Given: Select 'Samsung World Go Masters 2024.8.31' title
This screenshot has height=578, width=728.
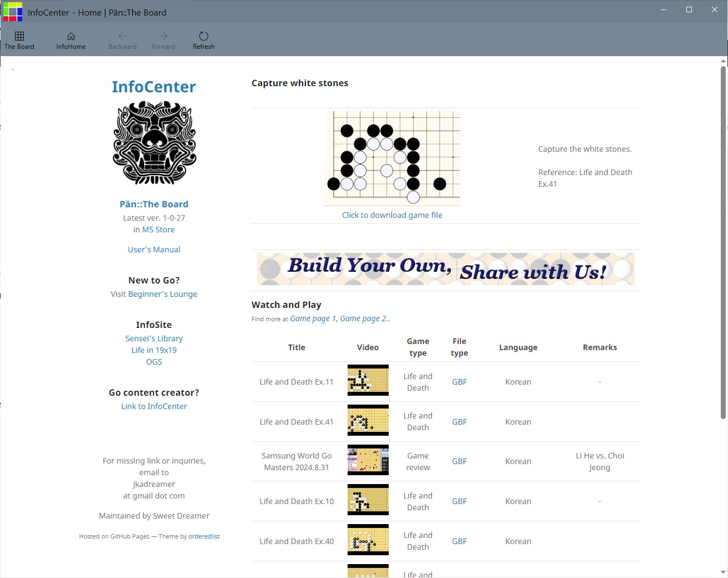Looking at the screenshot, I should point(297,461).
